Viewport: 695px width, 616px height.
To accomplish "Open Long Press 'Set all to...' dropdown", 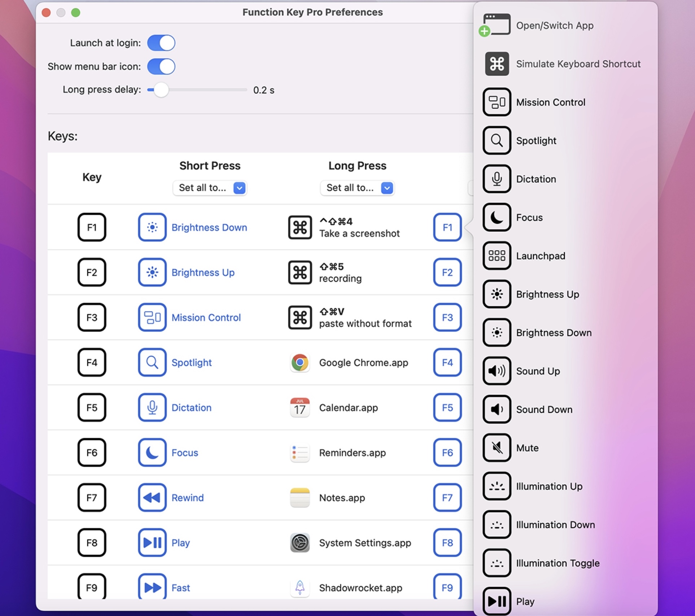I will pos(357,188).
